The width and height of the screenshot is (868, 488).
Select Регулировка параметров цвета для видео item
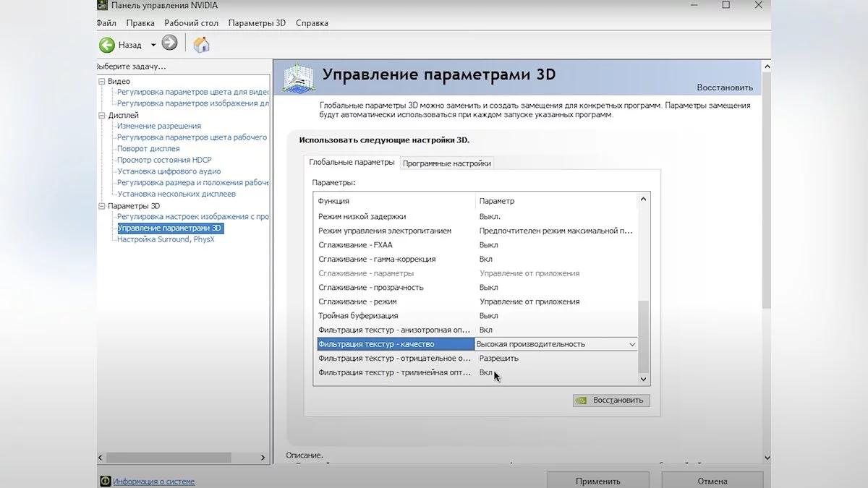point(193,93)
